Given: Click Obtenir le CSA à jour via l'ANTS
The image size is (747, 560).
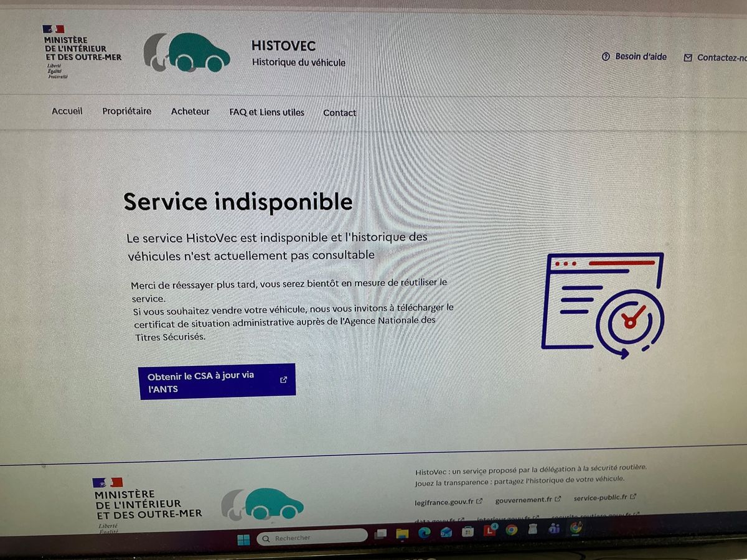Looking at the screenshot, I should pos(217,381).
